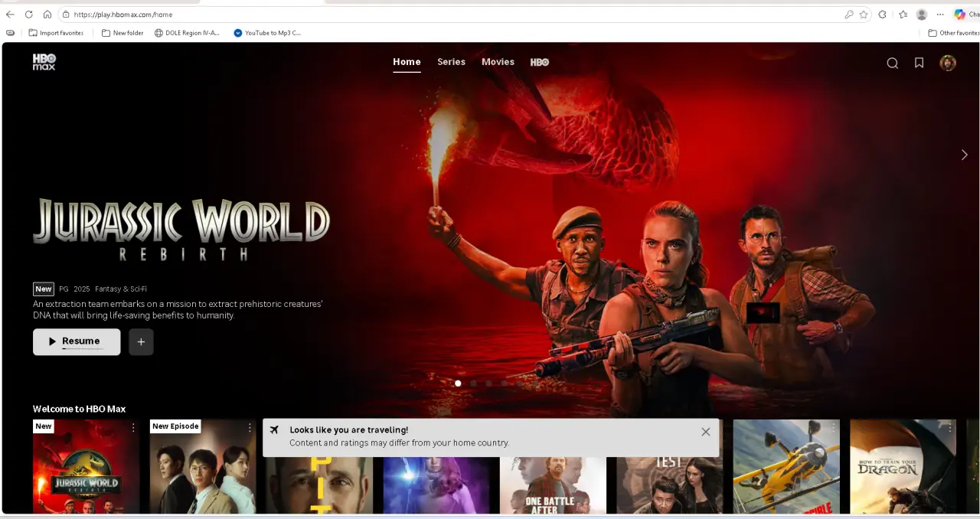Open the search magnifier in HBO Max header
This screenshot has width=980, height=519.
pyautogui.click(x=892, y=63)
